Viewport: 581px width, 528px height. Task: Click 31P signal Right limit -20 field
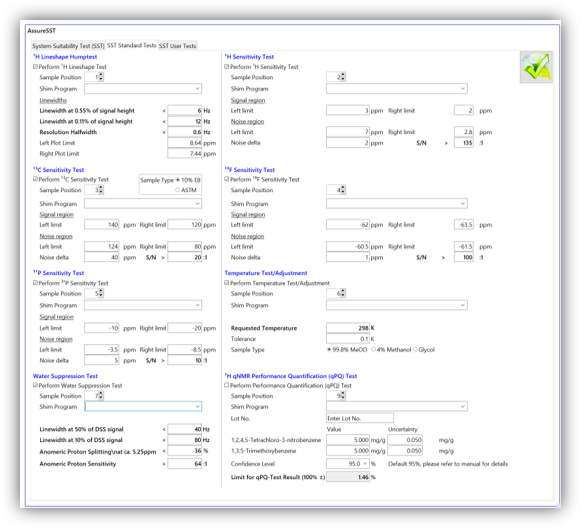(185, 328)
